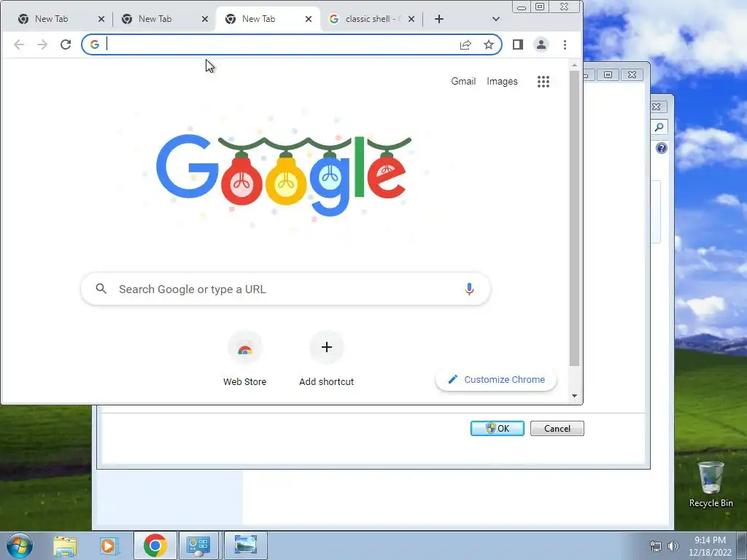This screenshot has height=560, width=747.
Task: Click the vertical scrollbar thumb
Action: [x=575, y=219]
